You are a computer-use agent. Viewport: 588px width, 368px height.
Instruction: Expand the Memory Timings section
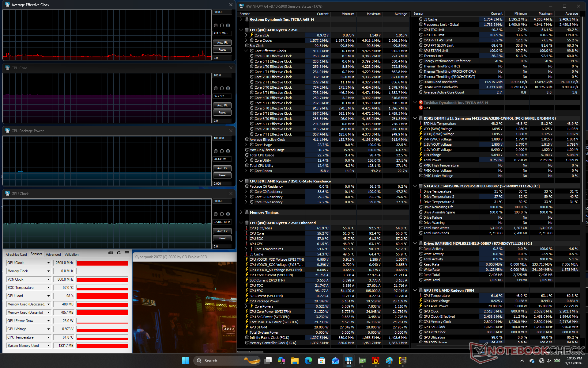coord(241,213)
